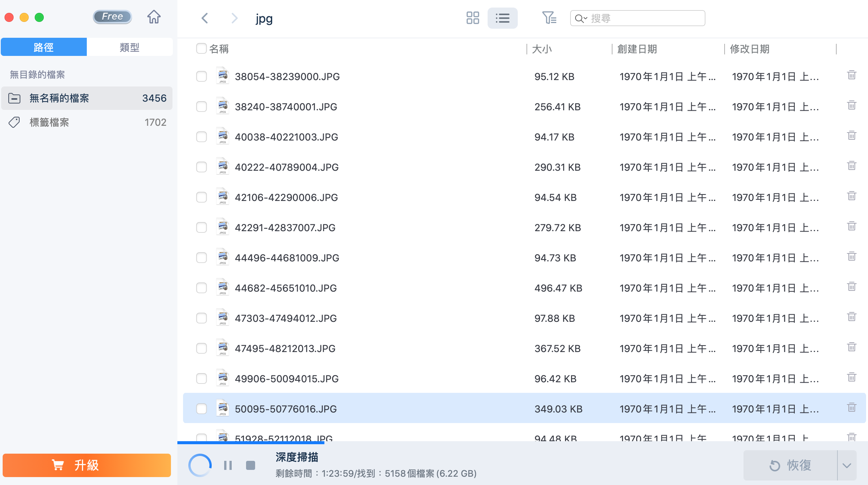Click JPEG file icon of 44682-45651010.JPG
The width and height of the screenshot is (868, 485).
tap(223, 287)
